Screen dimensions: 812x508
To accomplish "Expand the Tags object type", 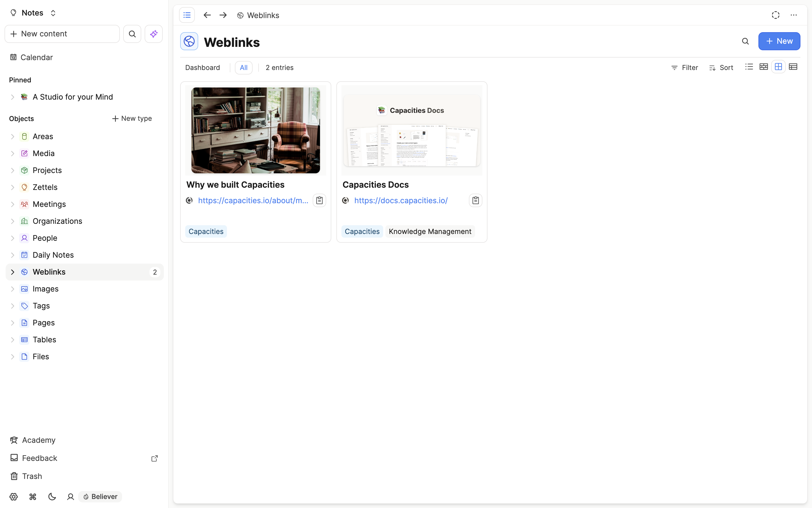I will pos(12,306).
